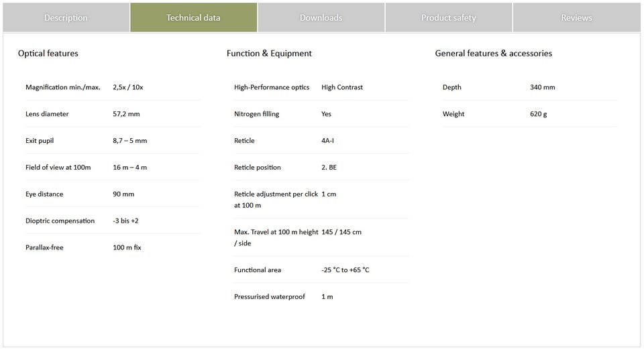Click the '145 / 145 cm' value

(x=341, y=232)
